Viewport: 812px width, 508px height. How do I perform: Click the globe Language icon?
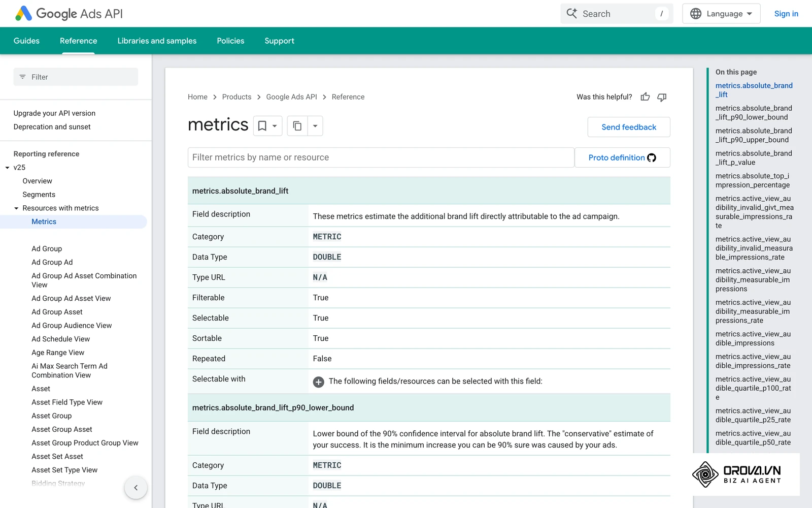click(696, 14)
